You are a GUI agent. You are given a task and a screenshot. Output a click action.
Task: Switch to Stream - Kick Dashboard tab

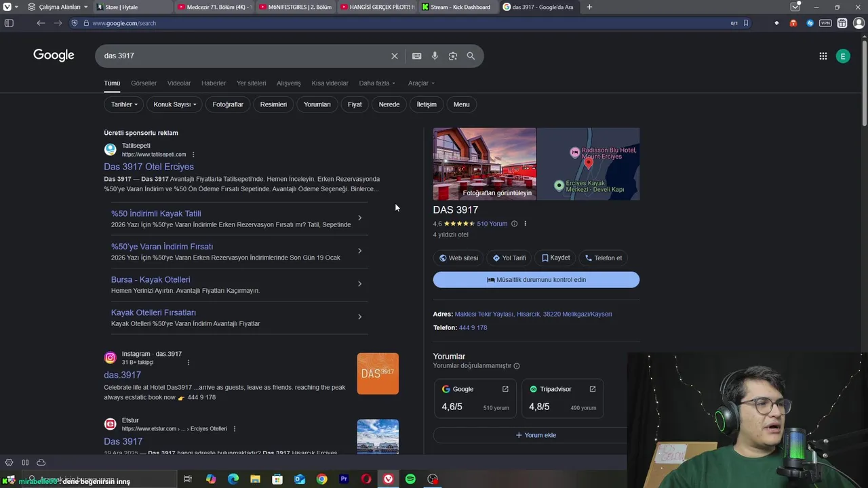pyautogui.click(x=457, y=7)
